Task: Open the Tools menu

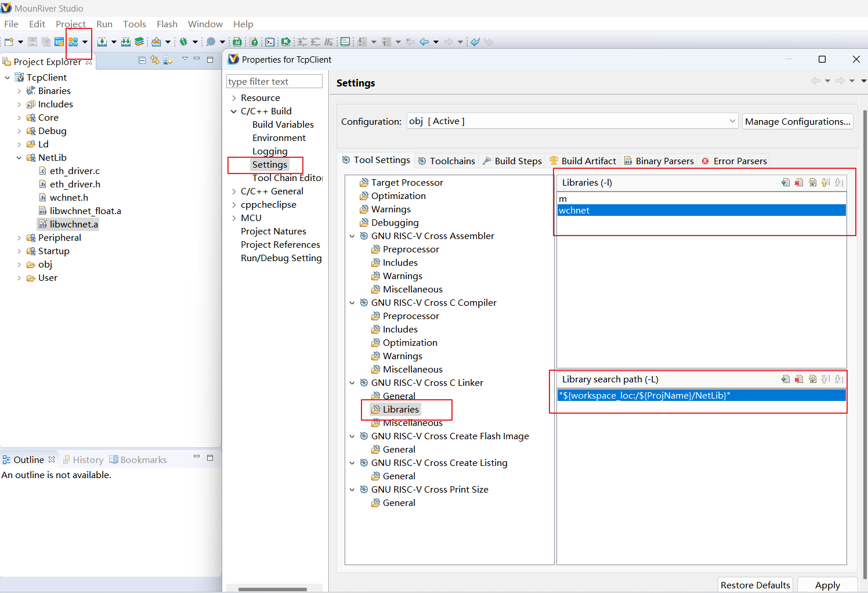Action: [135, 24]
